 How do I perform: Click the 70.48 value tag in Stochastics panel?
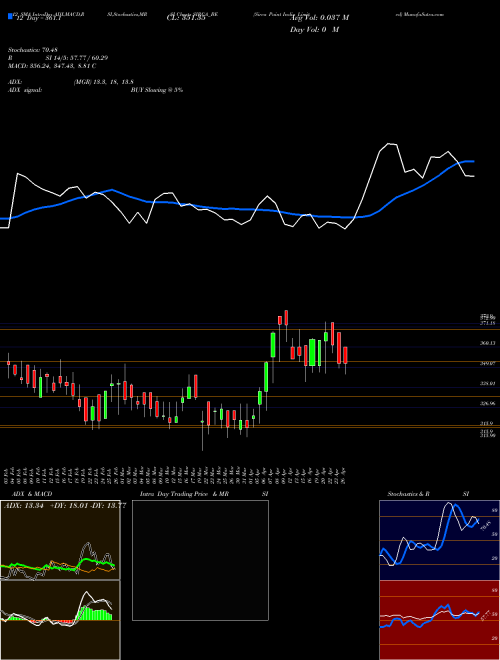pos(485,526)
